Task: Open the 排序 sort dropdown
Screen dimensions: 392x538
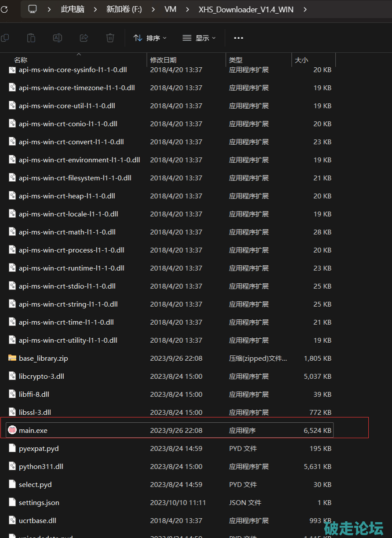Action: [150, 38]
